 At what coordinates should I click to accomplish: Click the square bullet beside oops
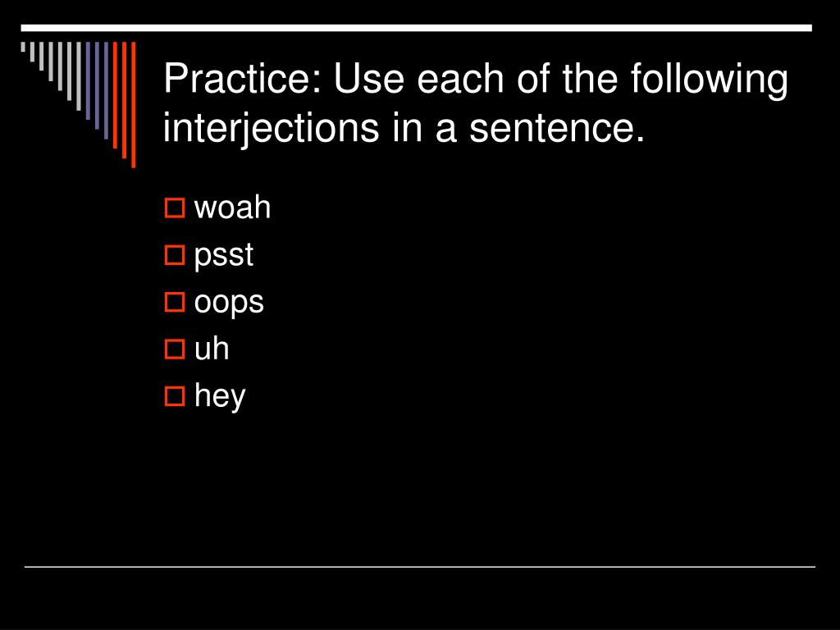tap(175, 302)
